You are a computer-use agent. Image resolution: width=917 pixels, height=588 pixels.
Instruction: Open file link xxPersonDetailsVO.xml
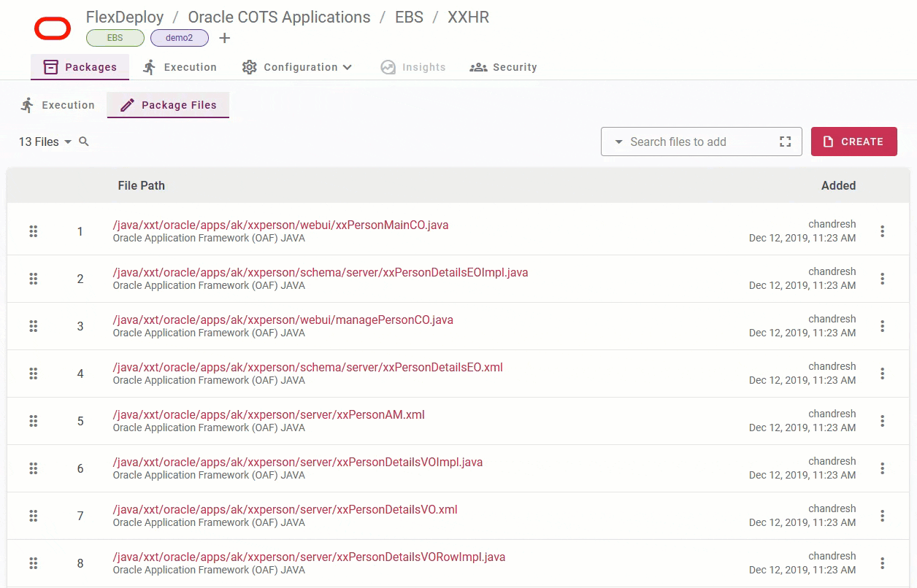[x=285, y=509]
